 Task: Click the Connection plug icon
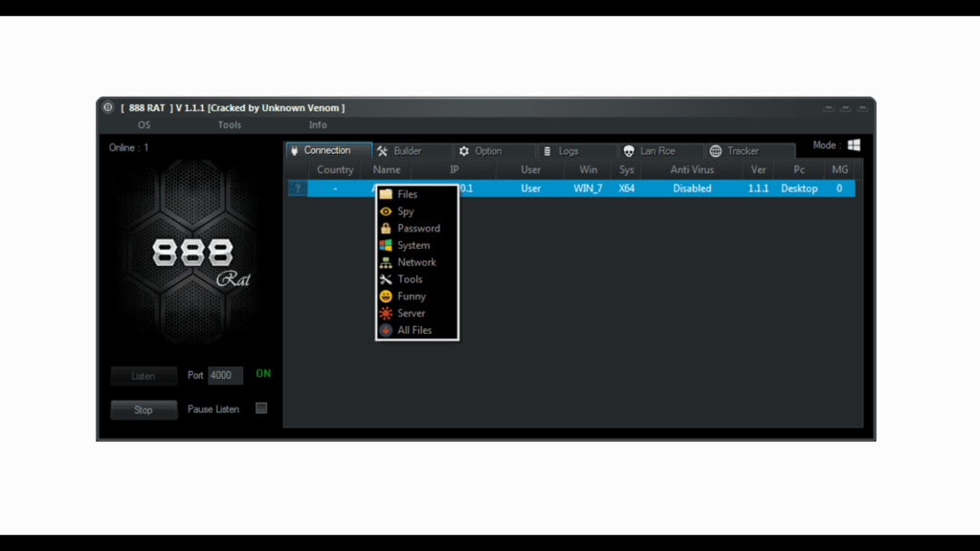click(x=295, y=150)
